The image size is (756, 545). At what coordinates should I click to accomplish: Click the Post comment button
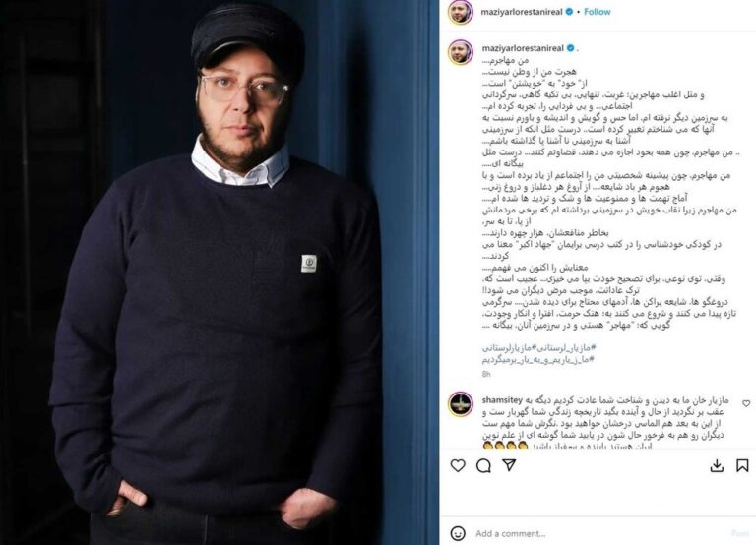(x=740, y=533)
